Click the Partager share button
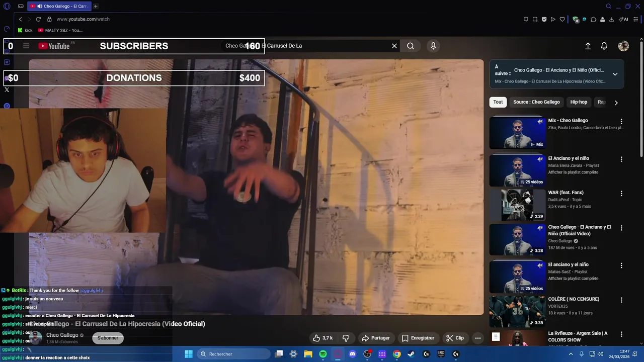644x362 pixels. click(x=376, y=338)
